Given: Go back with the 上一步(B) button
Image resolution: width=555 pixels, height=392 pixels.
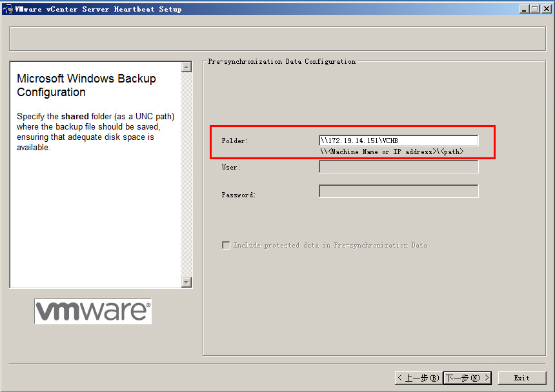Looking at the screenshot, I should tap(418, 378).
